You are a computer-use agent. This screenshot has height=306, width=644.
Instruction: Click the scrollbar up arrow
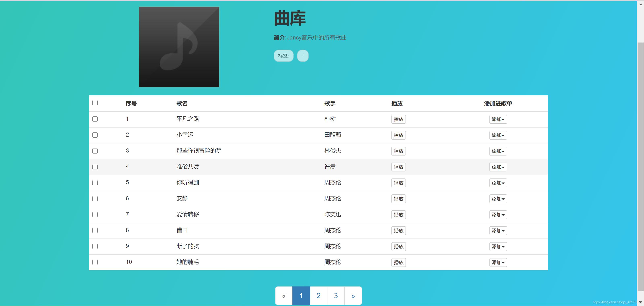tap(641, 4)
